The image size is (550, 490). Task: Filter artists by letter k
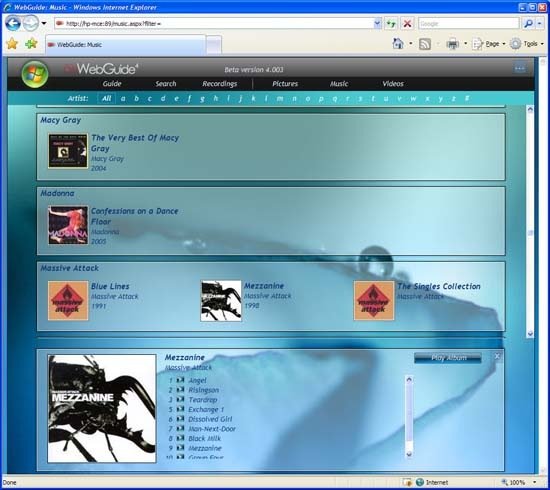tap(253, 99)
